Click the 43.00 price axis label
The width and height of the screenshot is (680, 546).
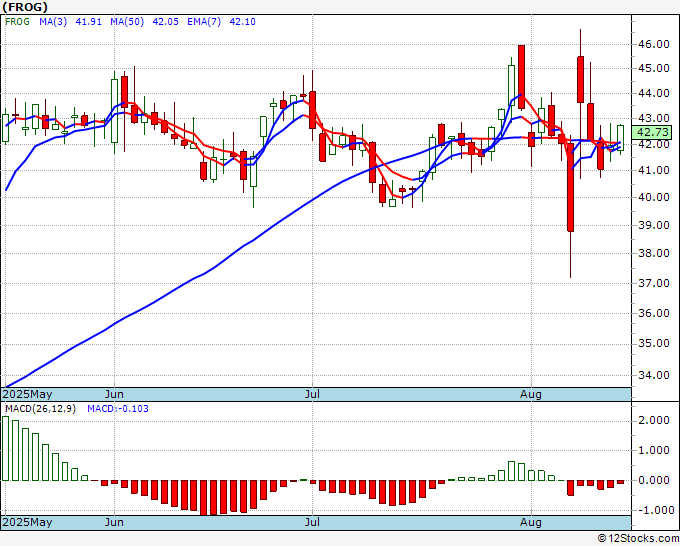tap(653, 118)
